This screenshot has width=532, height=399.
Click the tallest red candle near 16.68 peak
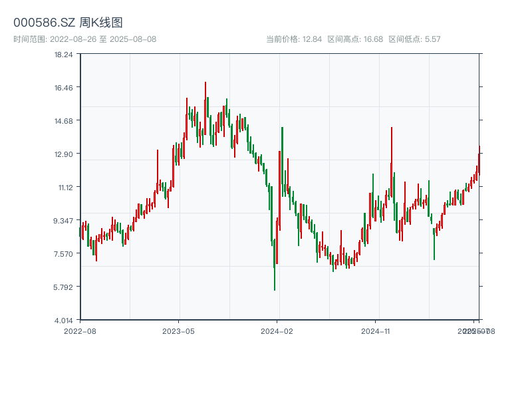point(205,108)
